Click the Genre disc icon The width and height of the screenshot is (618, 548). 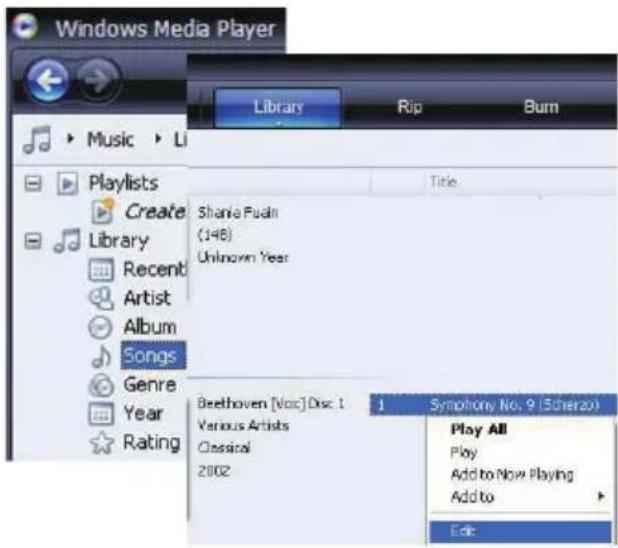coord(101,385)
